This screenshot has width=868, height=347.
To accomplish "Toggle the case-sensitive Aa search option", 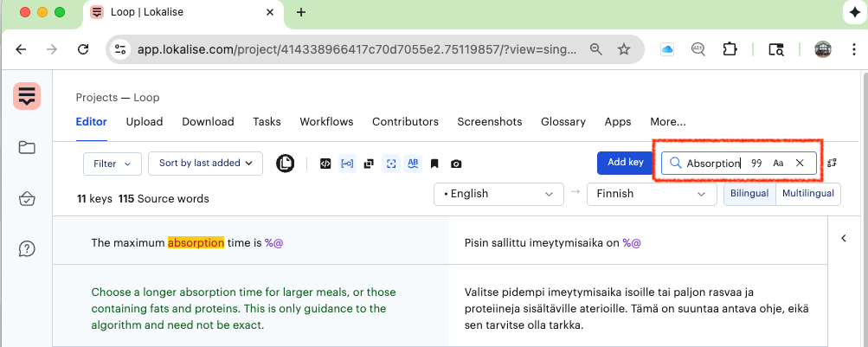I will 778,163.
